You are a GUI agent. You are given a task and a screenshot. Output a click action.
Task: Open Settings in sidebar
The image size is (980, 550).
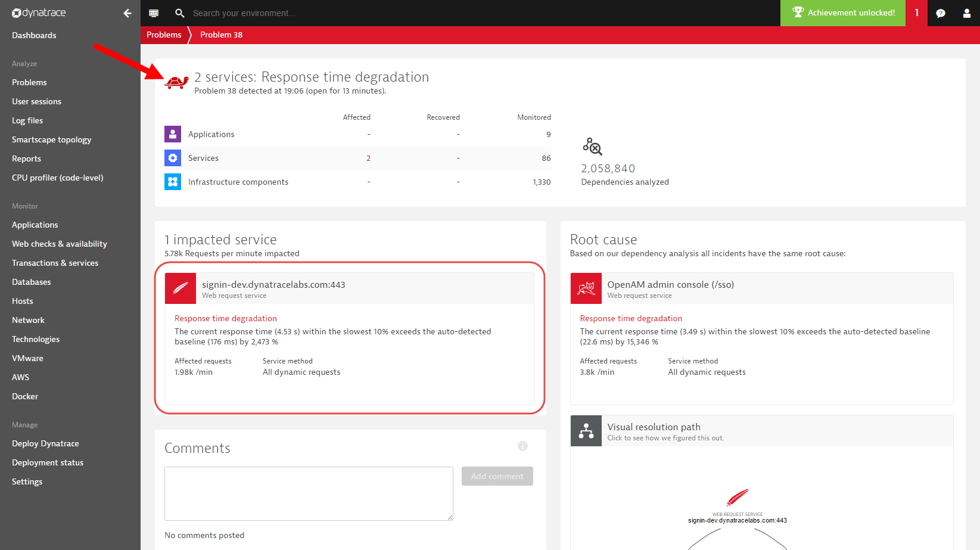(x=27, y=481)
